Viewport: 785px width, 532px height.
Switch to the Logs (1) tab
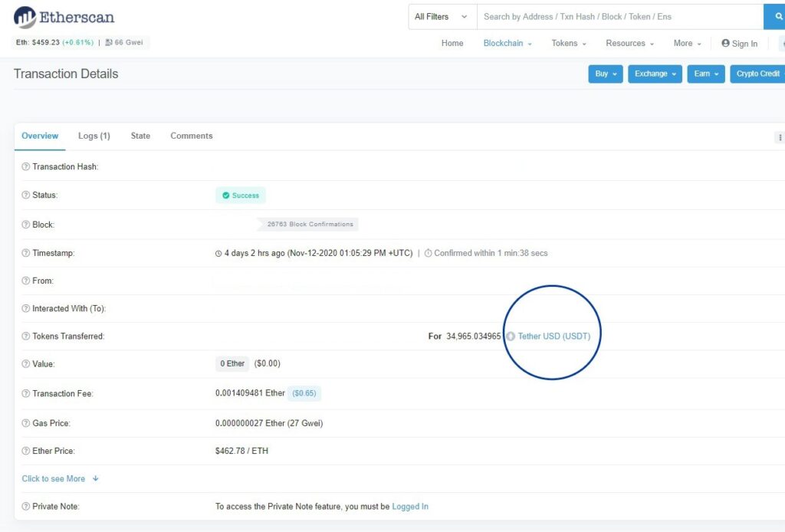pyautogui.click(x=94, y=136)
